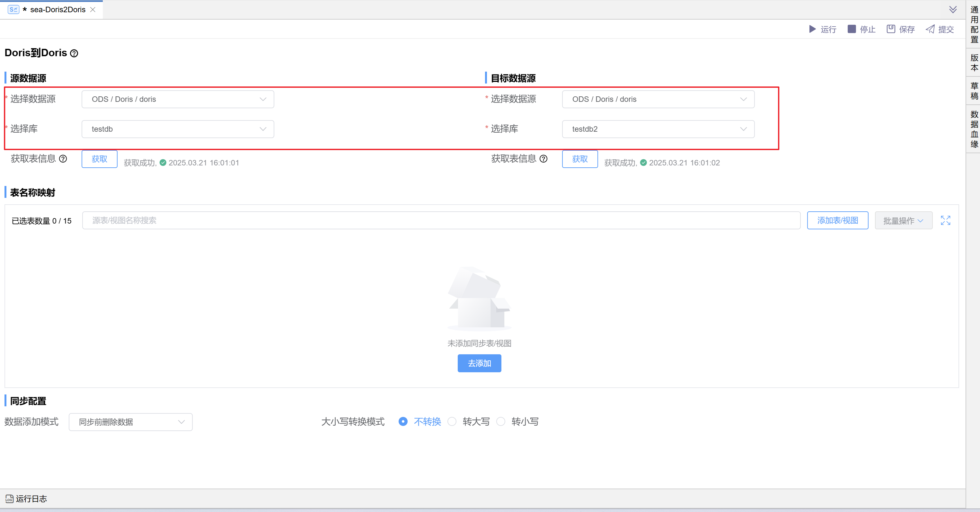
Task: Select the 不转换 radio option
Action: (x=403, y=421)
